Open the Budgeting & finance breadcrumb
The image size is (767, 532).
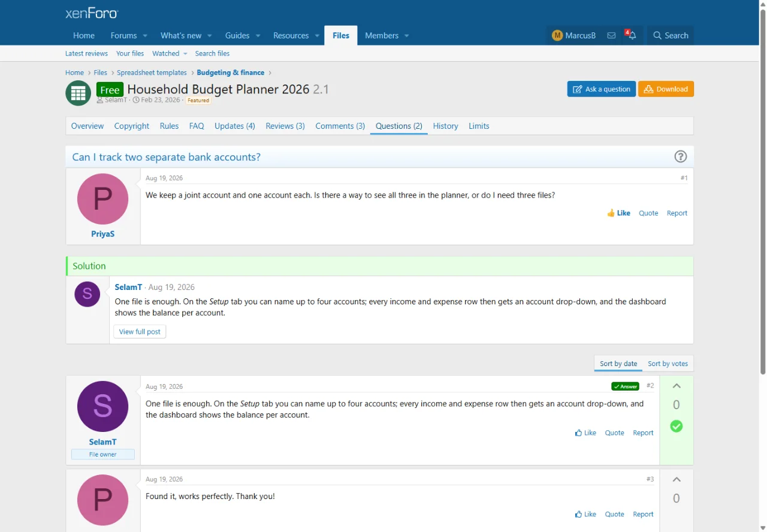tap(231, 72)
